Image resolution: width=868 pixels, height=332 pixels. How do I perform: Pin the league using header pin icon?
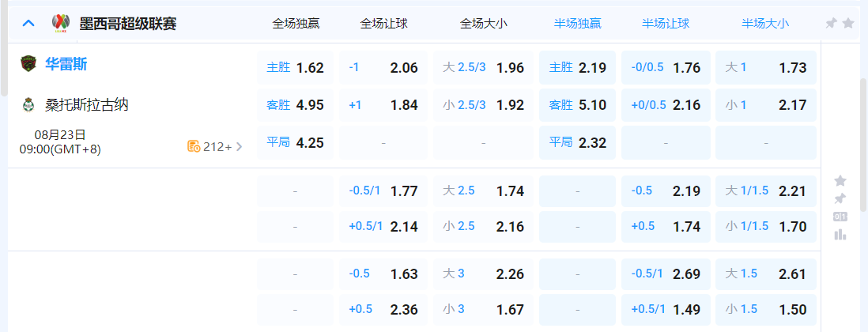[x=831, y=24]
